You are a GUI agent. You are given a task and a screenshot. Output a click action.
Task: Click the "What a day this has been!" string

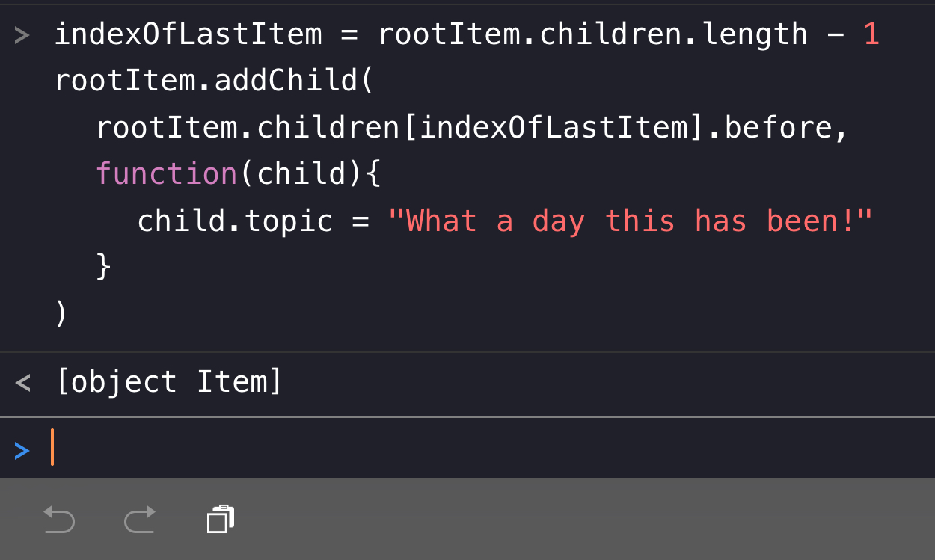click(630, 221)
